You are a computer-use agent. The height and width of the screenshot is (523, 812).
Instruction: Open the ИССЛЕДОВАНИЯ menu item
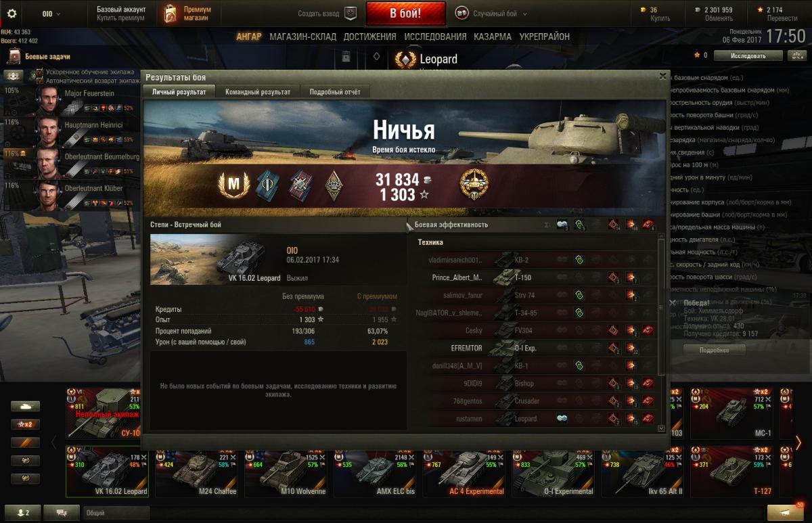[x=435, y=37]
